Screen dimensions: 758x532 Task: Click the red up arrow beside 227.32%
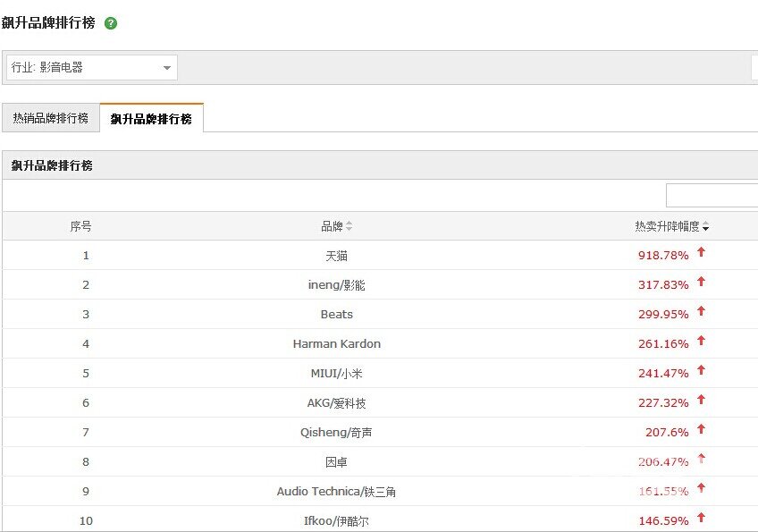point(701,400)
